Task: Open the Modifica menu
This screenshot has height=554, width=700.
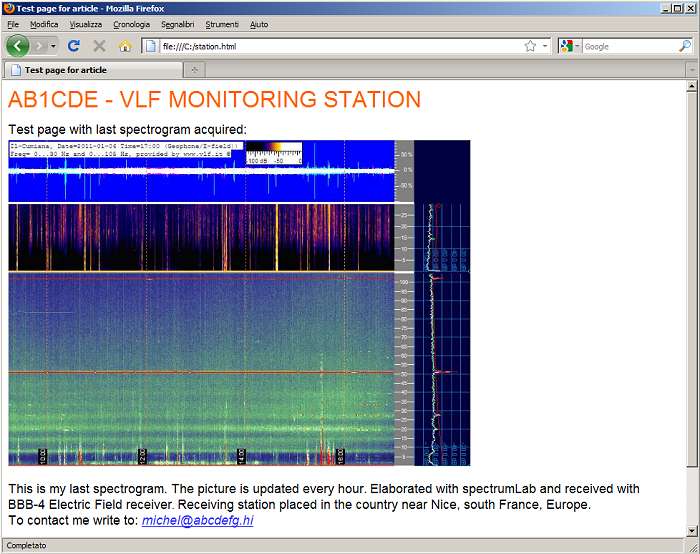Action: pos(44,25)
